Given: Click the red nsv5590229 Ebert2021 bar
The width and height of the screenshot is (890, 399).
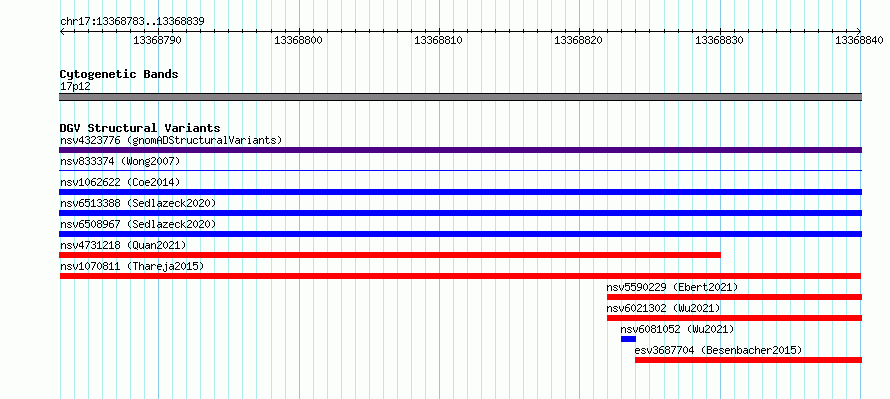Looking at the screenshot, I should click(734, 297).
